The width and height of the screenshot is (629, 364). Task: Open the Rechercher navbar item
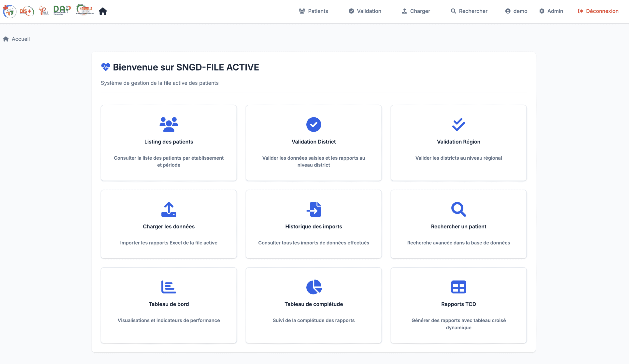[x=469, y=11]
